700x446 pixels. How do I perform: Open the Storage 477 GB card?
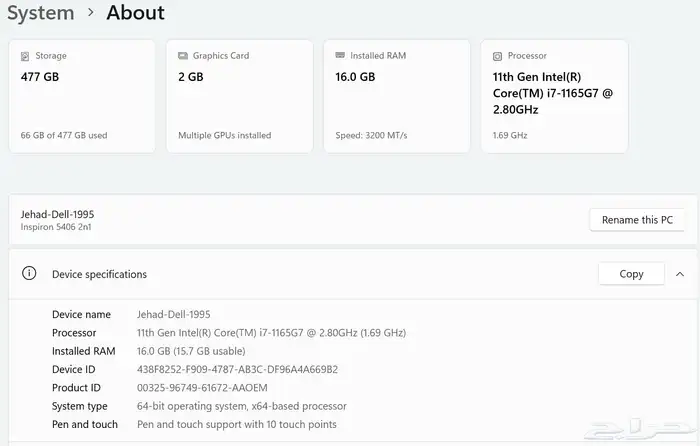click(x=82, y=96)
